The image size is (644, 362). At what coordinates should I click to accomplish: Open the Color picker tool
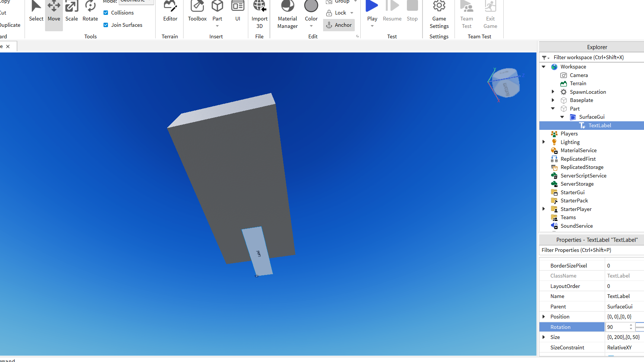coord(311,10)
